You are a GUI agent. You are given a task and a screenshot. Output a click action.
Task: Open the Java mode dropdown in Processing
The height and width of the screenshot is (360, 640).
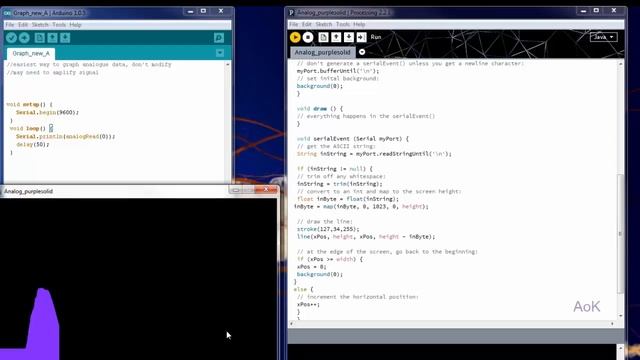point(603,37)
